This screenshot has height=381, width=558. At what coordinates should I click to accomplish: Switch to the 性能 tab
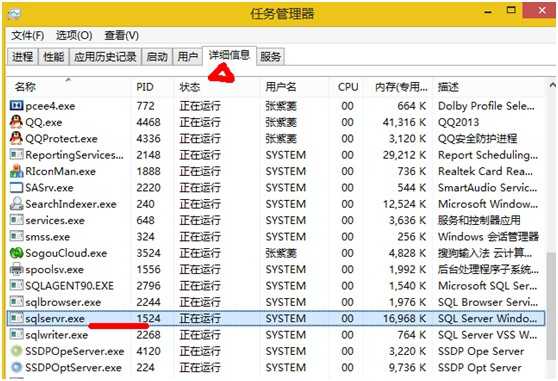[x=53, y=57]
